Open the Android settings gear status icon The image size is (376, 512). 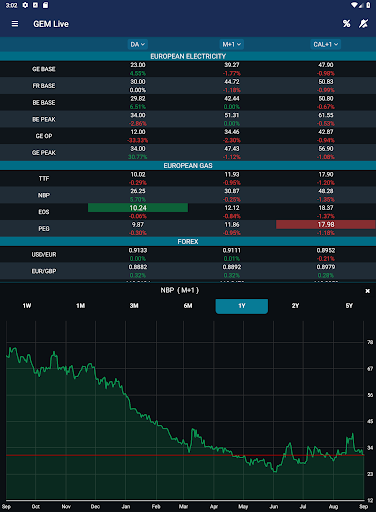click(x=25, y=5)
